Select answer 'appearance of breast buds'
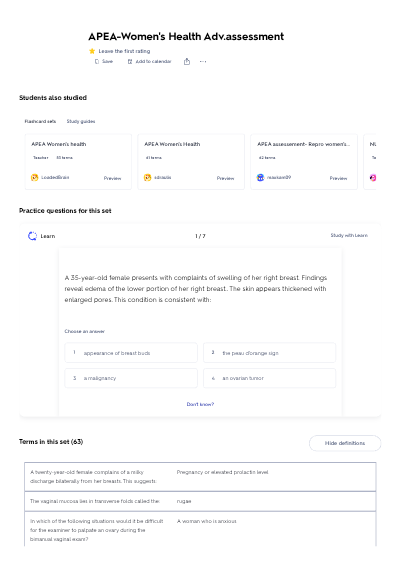 (x=131, y=353)
